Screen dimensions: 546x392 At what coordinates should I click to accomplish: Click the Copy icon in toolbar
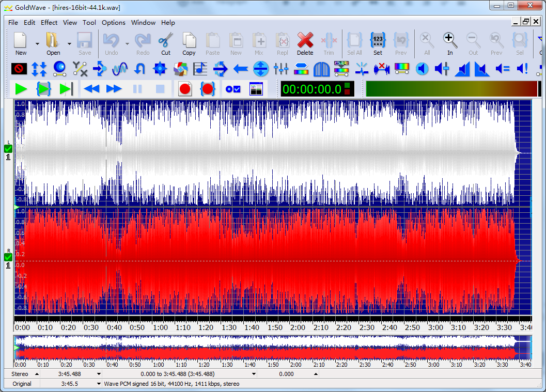point(189,40)
